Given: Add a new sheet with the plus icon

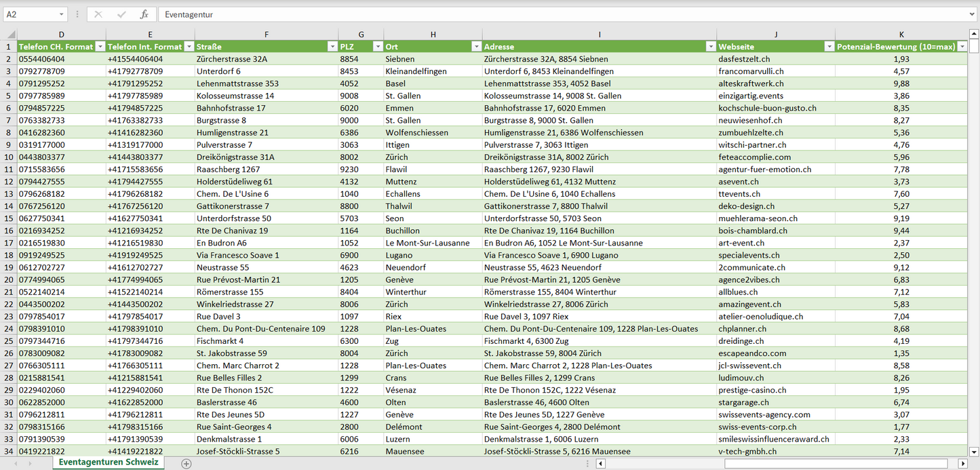Looking at the screenshot, I should click(x=187, y=463).
